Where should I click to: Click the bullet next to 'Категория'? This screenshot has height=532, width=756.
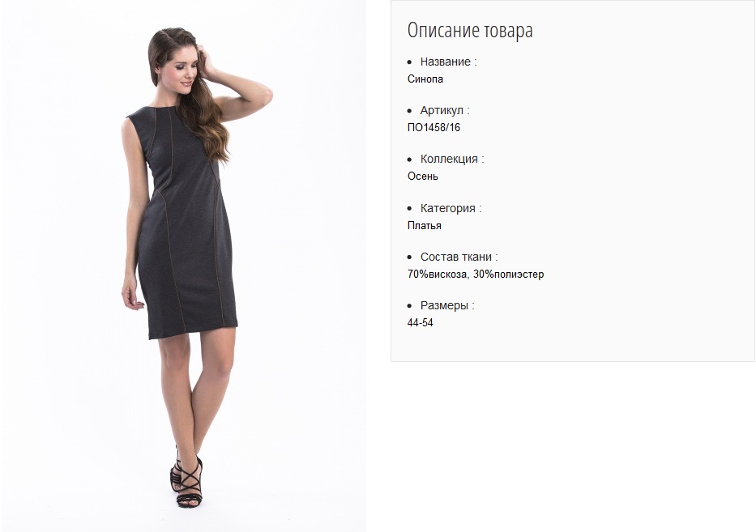tap(409, 209)
